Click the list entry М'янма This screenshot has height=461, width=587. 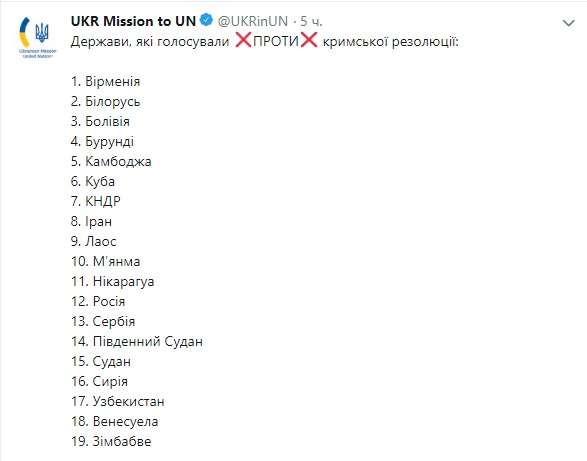(106, 261)
